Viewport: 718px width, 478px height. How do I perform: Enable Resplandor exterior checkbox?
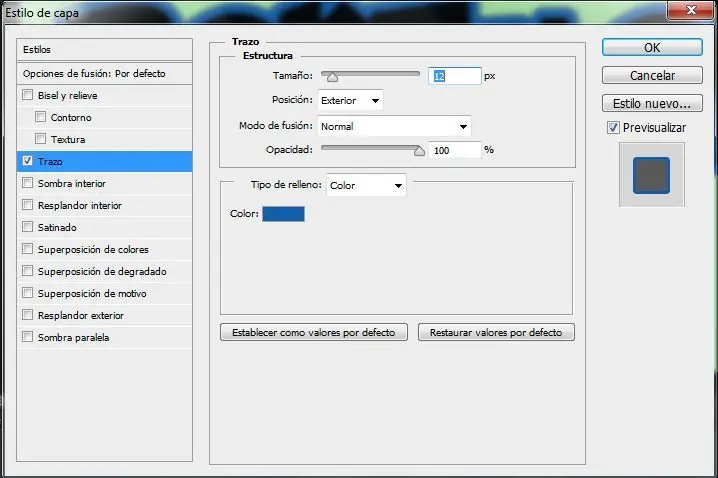27,315
